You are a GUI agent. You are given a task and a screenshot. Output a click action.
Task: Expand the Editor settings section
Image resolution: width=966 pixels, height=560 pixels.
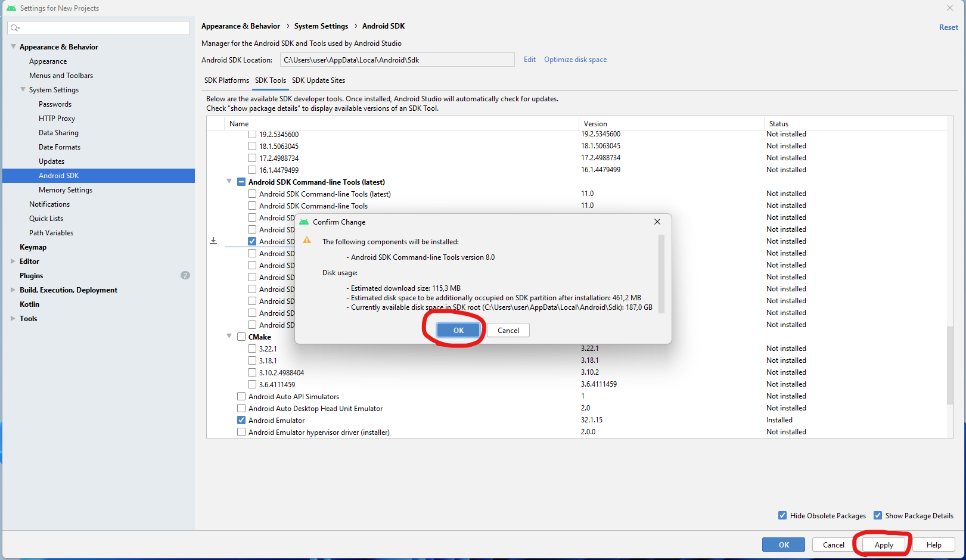click(13, 261)
